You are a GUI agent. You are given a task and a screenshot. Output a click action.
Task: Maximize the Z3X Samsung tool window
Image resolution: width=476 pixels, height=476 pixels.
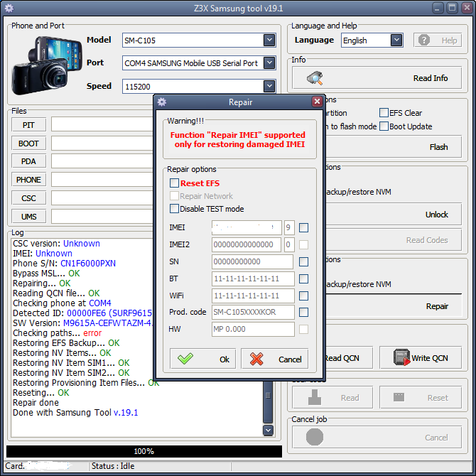[452, 9]
